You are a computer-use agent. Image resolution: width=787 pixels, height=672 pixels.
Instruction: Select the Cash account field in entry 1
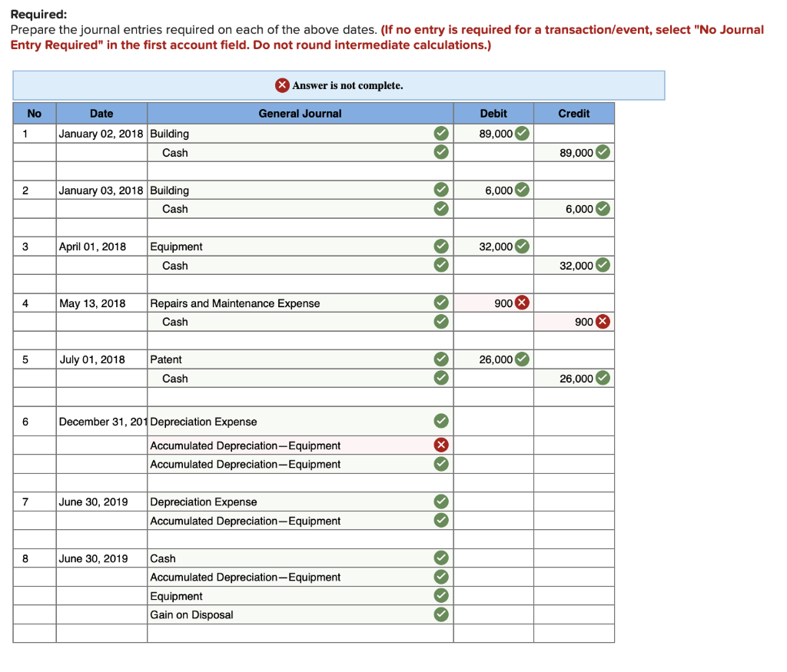click(301, 153)
